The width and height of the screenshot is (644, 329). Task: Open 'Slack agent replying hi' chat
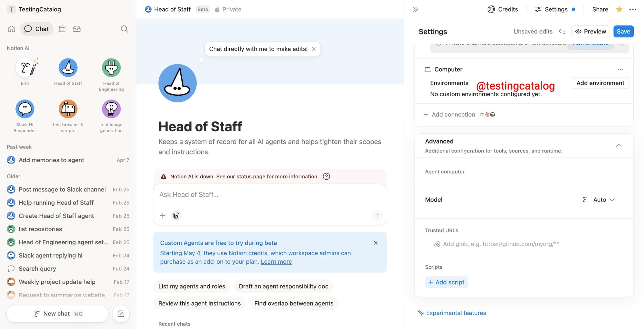coord(68,256)
